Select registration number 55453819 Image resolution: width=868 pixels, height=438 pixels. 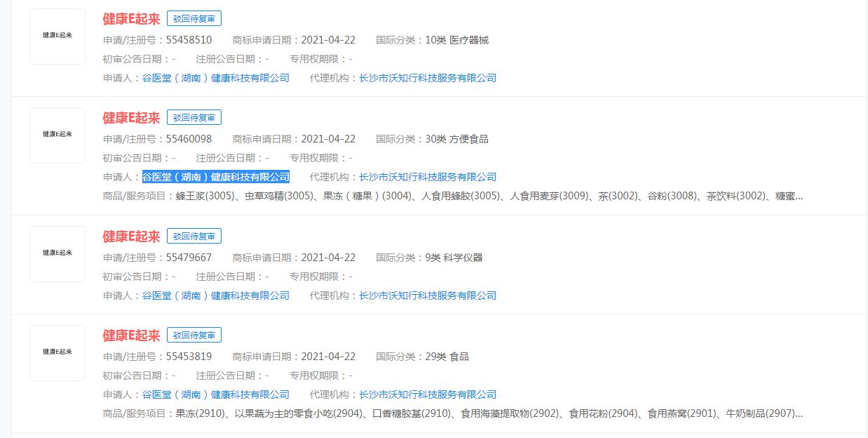click(x=189, y=357)
